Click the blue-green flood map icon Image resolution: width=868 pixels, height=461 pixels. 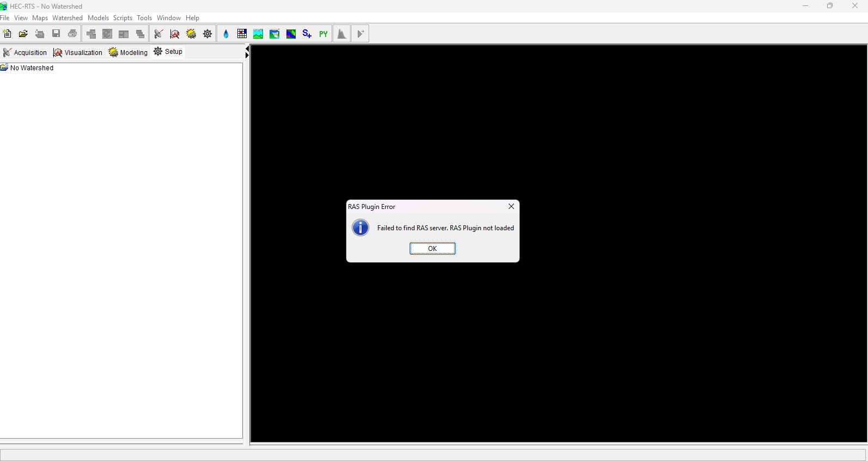pos(291,34)
